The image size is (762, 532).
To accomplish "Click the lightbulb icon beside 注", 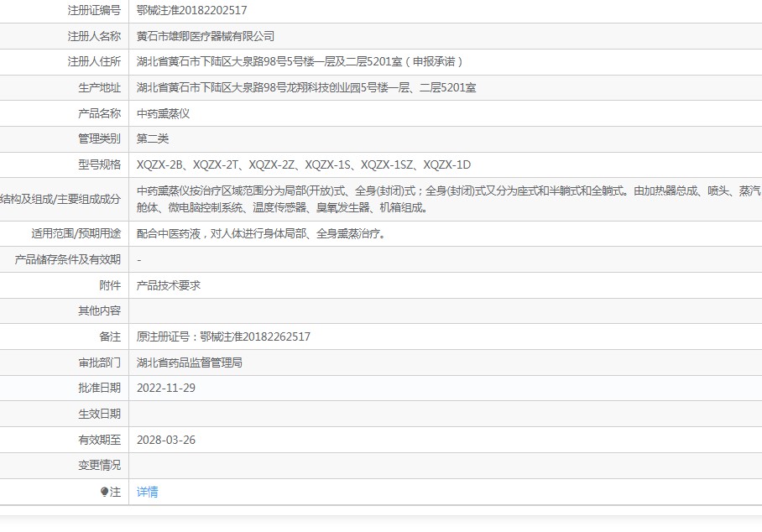I will pyautogui.click(x=104, y=492).
